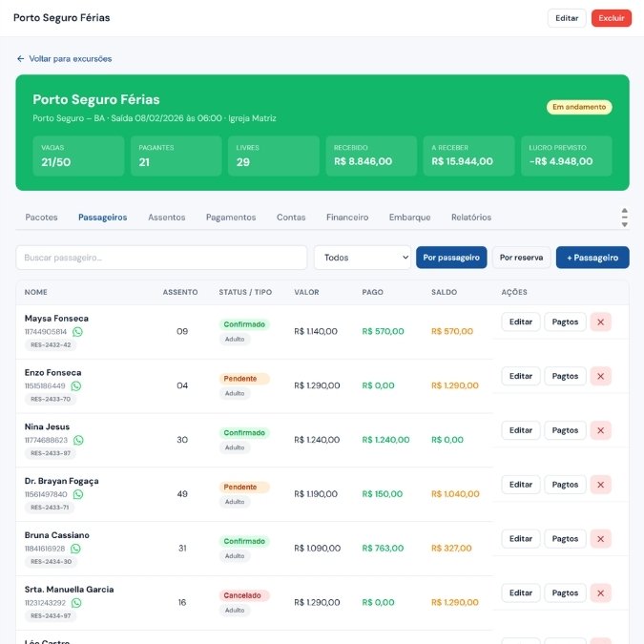Viewport: 644px width, 644px height.
Task: Open WhatsApp chat for Nina Jesus
Action: (x=78, y=440)
